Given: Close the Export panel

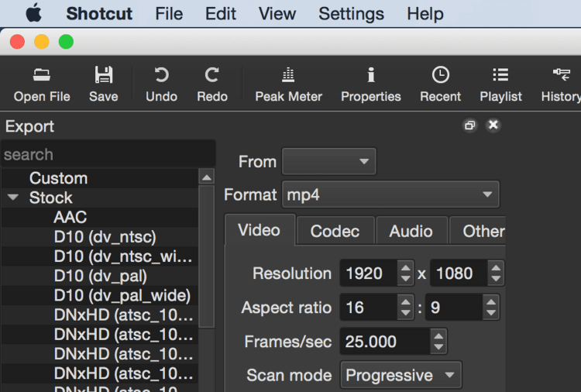Looking at the screenshot, I should pyautogui.click(x=493, y=126).
